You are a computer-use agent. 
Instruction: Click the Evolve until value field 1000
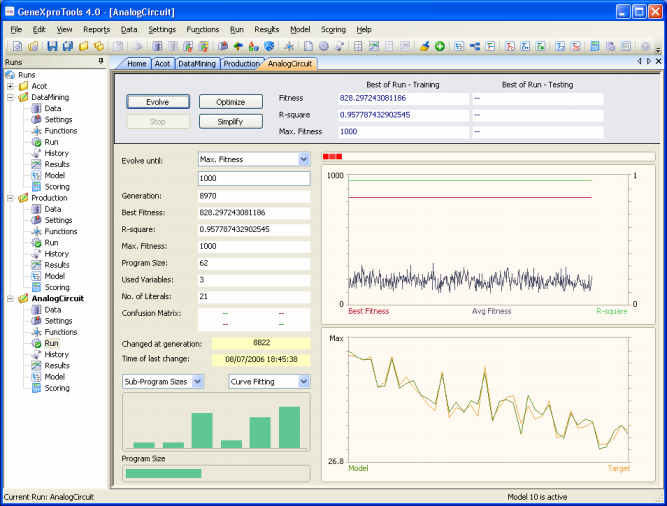pyautogui.click(x=254, y=178)
